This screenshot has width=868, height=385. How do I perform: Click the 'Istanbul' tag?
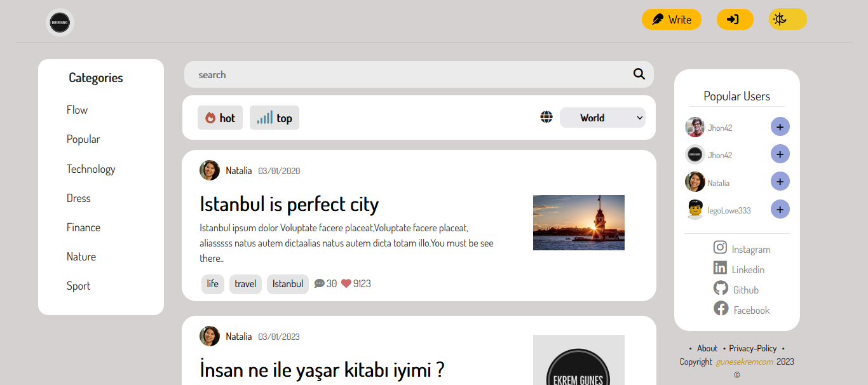point(288,284)
